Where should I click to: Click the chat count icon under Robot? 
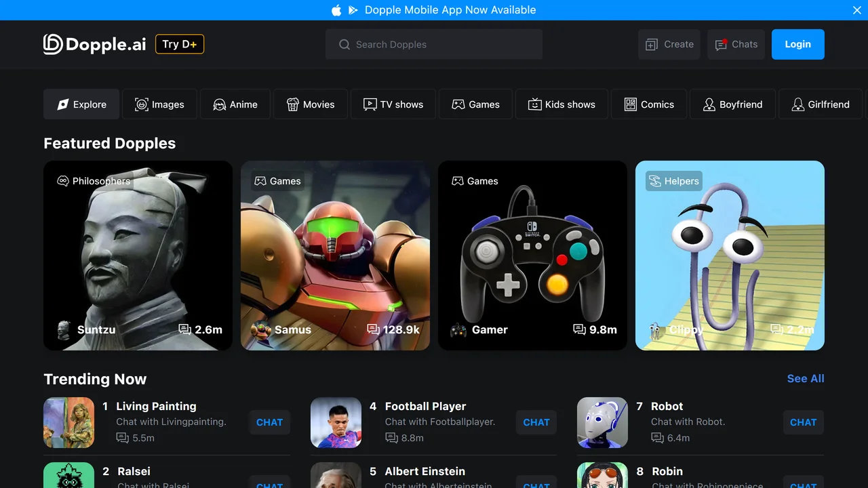pos(657,438)
